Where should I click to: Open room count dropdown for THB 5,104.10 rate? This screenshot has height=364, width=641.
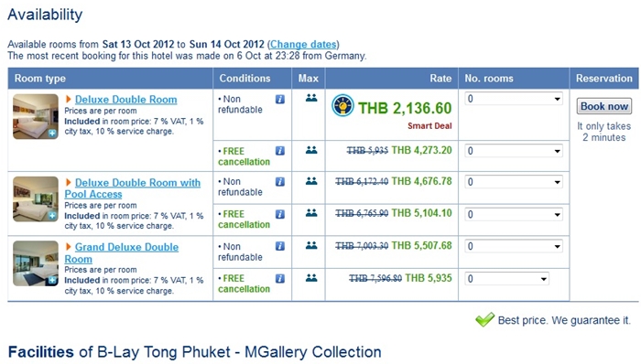[x=514, y=215]
